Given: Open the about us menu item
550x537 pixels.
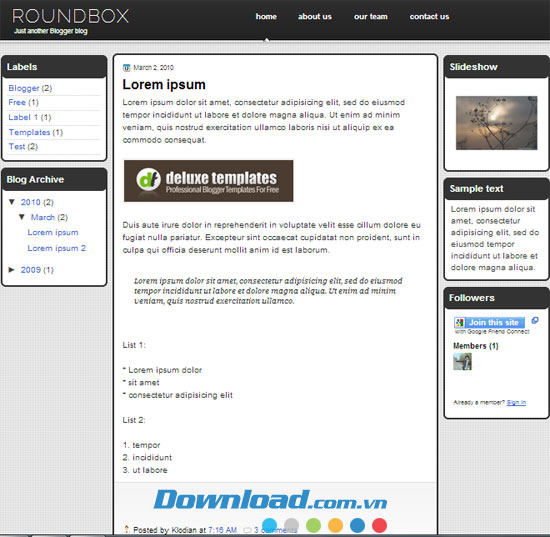Looking at the screenshot, I should click(315, 16).
